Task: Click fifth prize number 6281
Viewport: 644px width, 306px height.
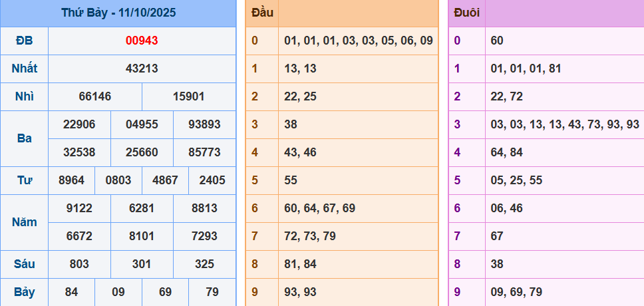Action: [142, 208]
